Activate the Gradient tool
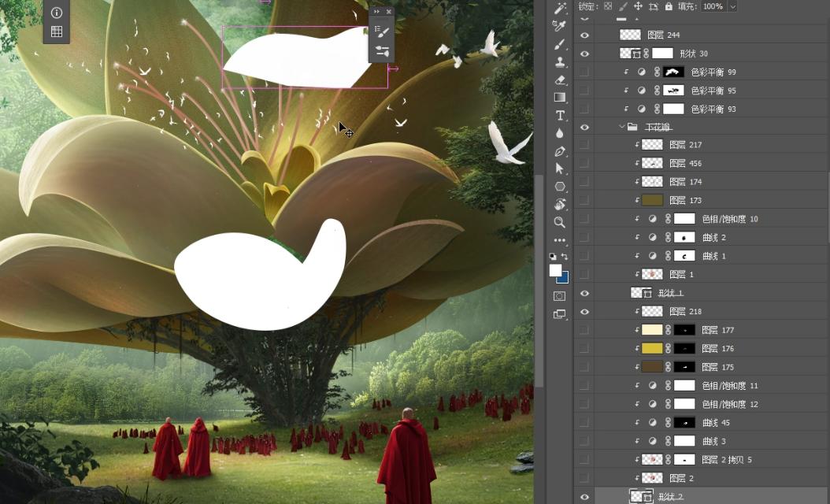 coord(560,98)
